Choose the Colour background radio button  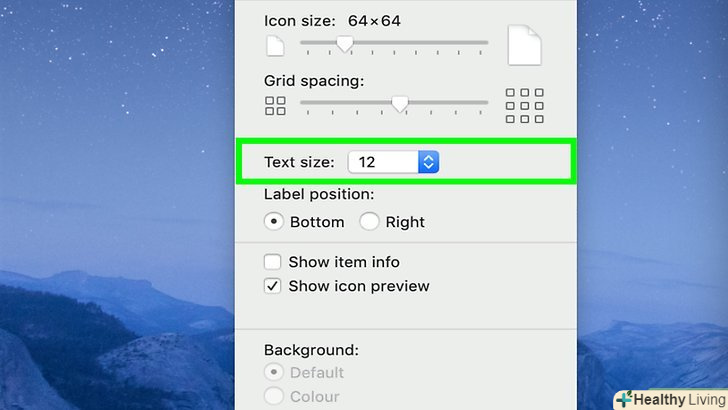click(x=272, y=396)
